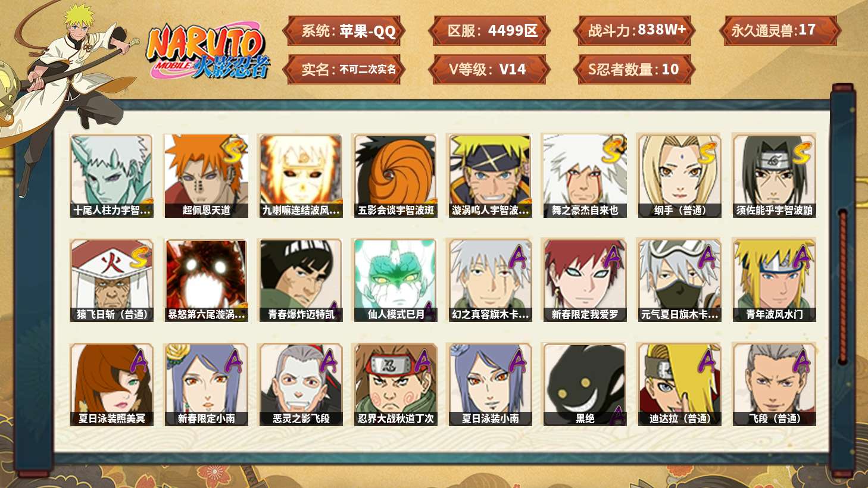Open the 五影会谈宇智波斑 ninja card
The height and width of the screenshot is (488, 868).
[395, 176]
